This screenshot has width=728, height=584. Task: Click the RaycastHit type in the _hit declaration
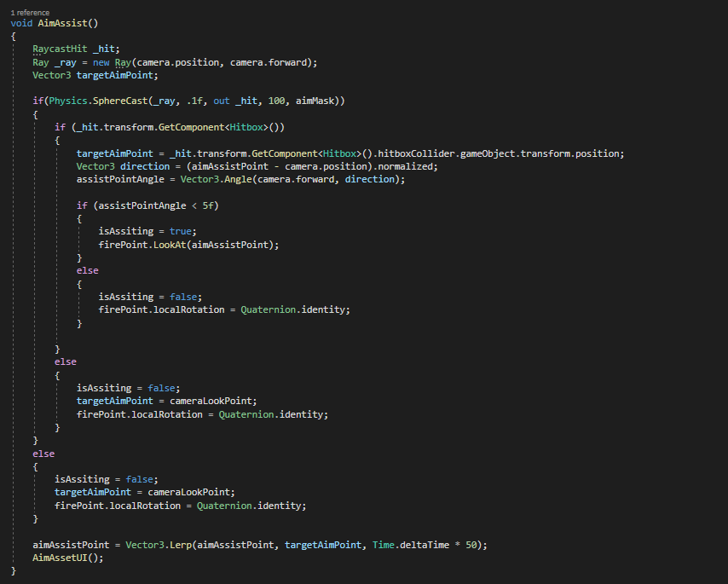pos(60,49)
